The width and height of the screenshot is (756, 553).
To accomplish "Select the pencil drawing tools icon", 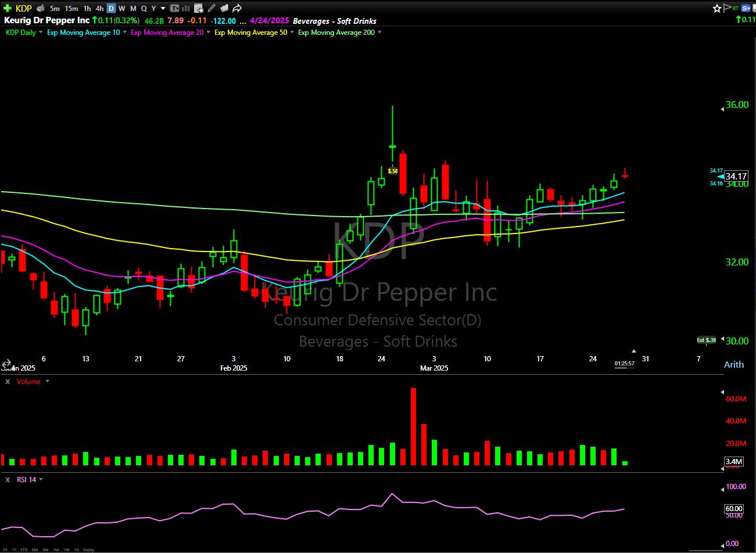I will [212, 8].
